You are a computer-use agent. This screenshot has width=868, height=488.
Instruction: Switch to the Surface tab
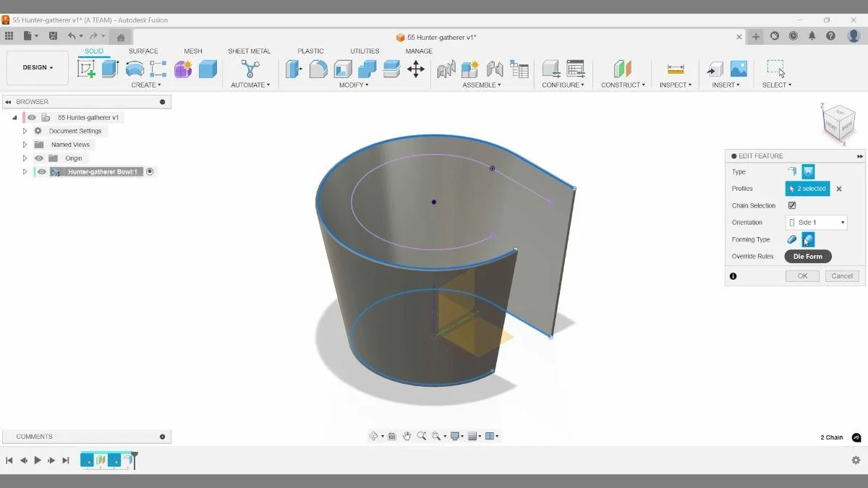point(143,51)
